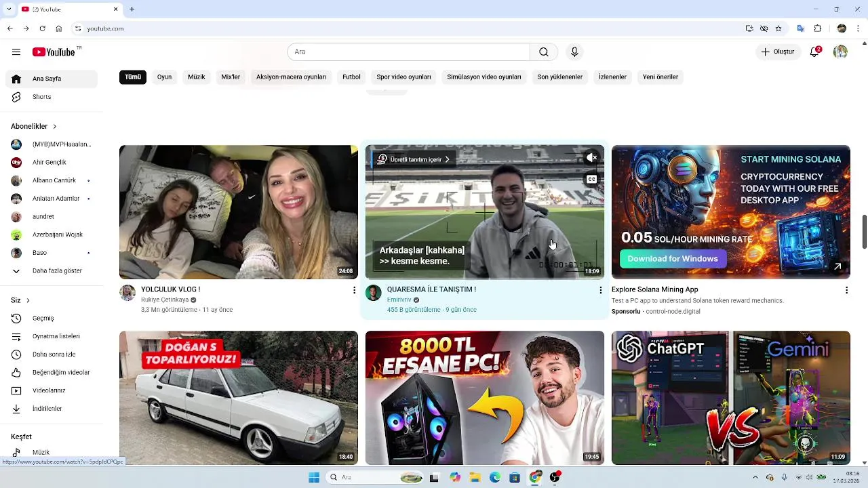Open DOĞAN S TOPARLIYORUZ video thumbnail

pos(239,398)
